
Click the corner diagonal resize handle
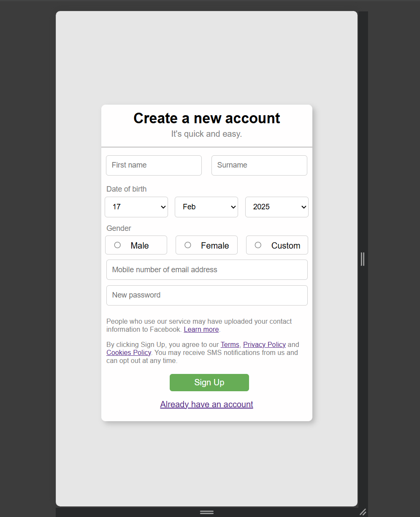click(363, 512)
